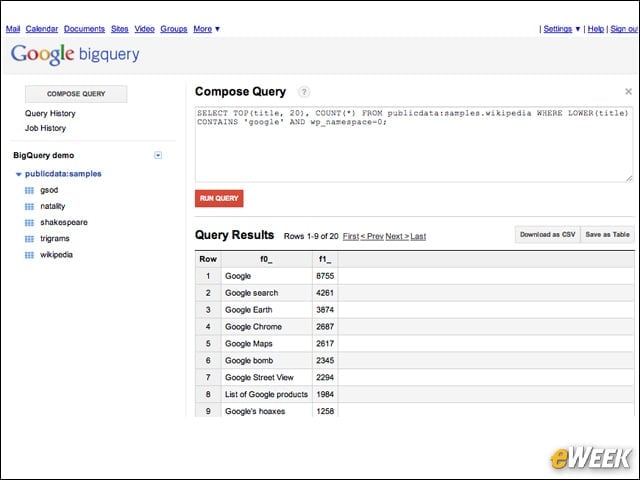The width and height of the screenshot is (640, 480).
Task: Go to Next results page
Action: click(397, 236)
